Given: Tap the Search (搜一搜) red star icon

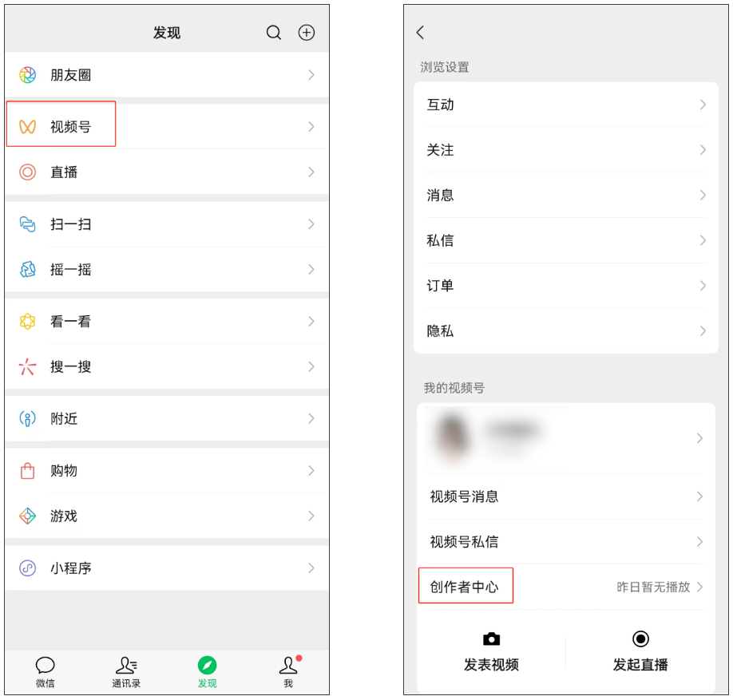Looking at the screenshot, I should pyautogui.click(x=28, y=367).
